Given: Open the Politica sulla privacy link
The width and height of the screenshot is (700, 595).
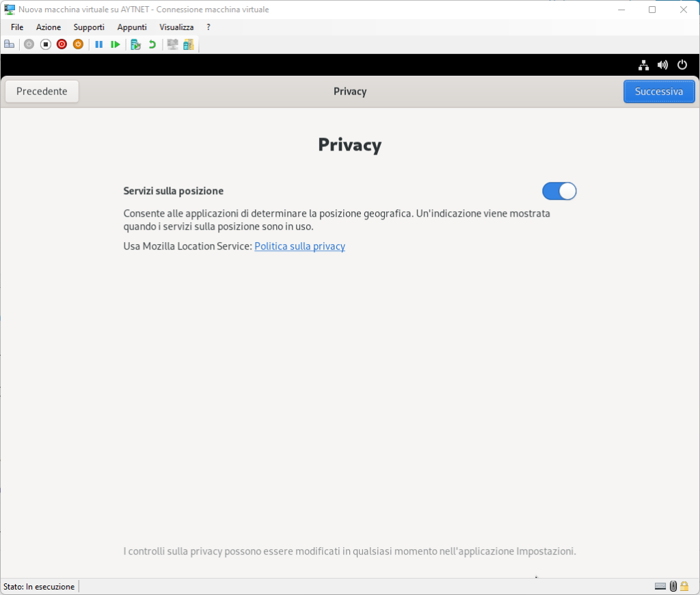Looking at the screenshot, I should pyautogui.click(x=299, y=246).
